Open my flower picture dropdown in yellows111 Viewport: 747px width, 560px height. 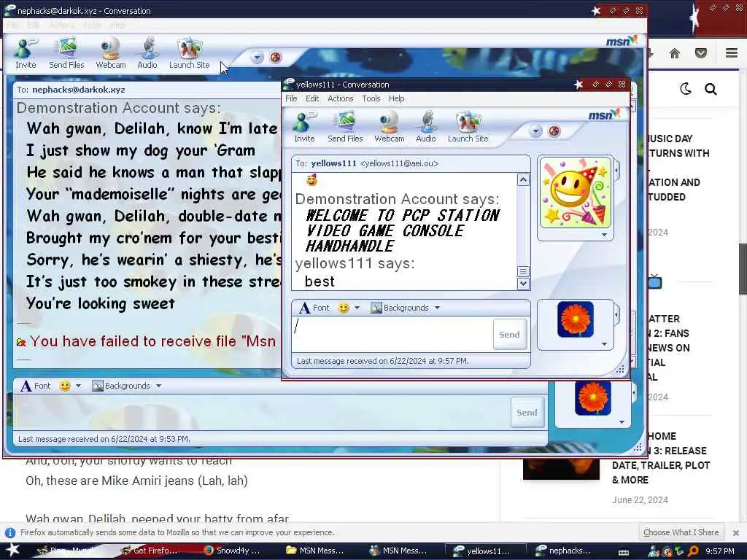[x=604, y=344]
